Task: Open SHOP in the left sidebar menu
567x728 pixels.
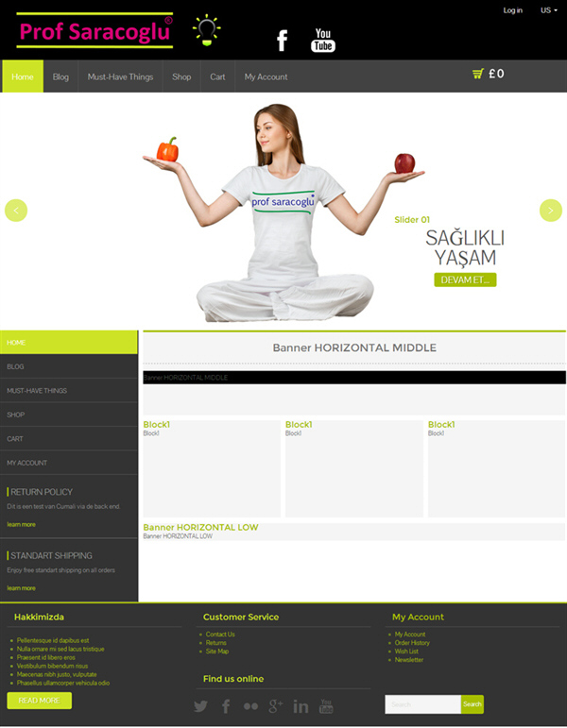Action: click(x=69, y=415)
